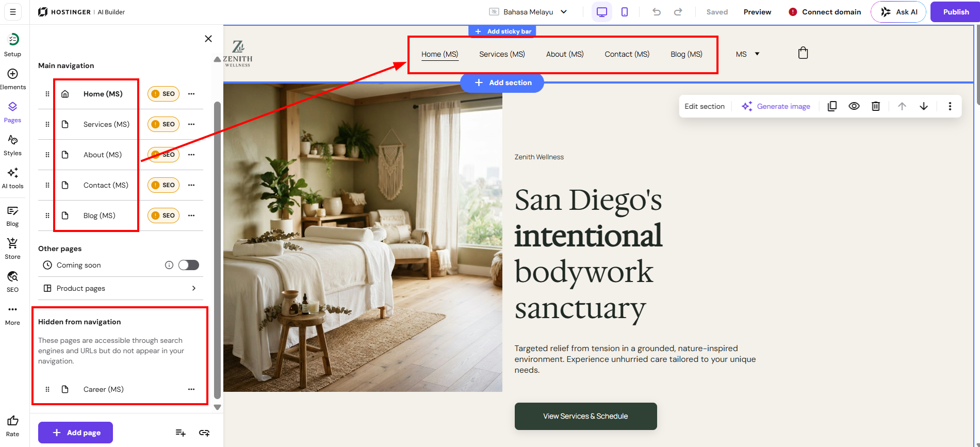
Task: Switch to desktop view icon
Action: pos(602,12)
